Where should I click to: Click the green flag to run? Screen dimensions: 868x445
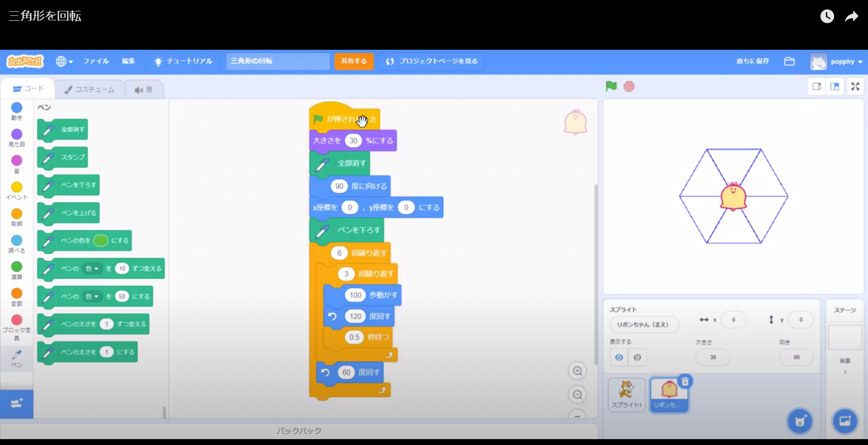[611, 86]
